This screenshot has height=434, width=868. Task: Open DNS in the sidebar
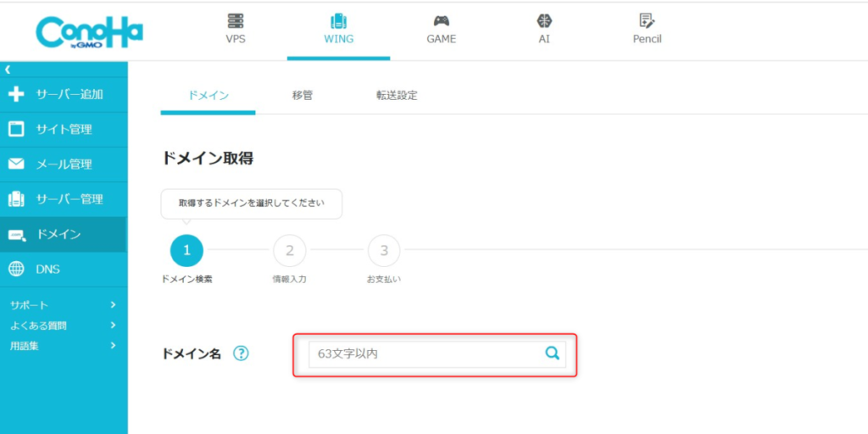point(48,270)
